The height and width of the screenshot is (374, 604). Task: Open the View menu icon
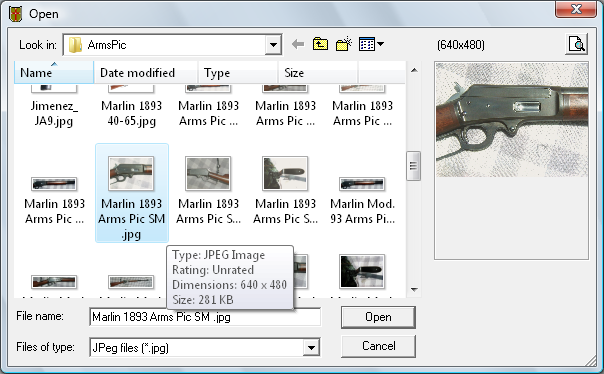pyautogui.click(x=367, y=44)
